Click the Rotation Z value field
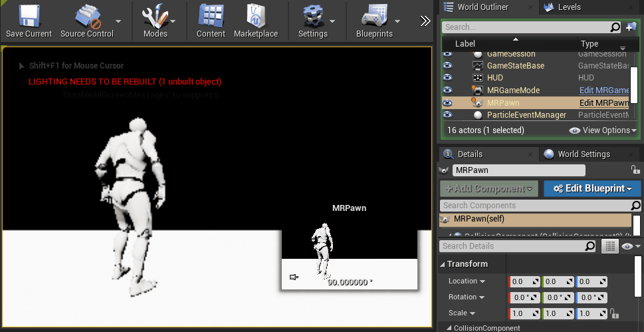Viewport: 644px width, 332px height. (591, 298)
